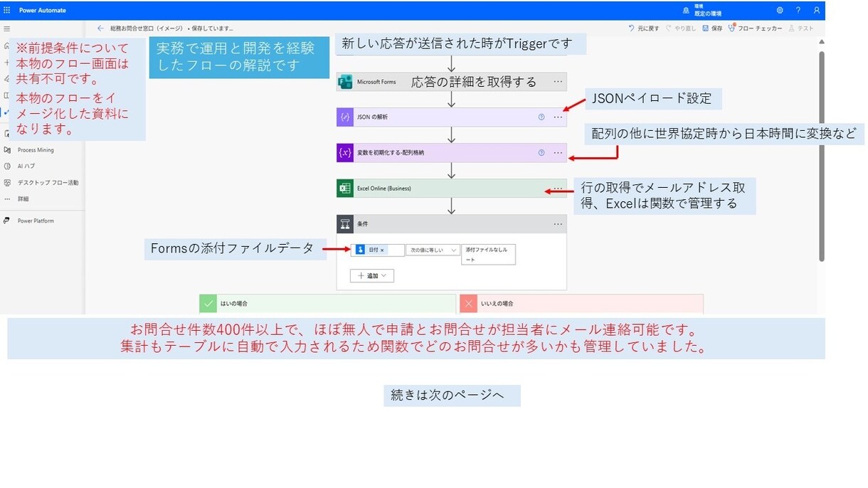Screen dimensions: 868x488
Task: Open the いいえの場合 branch header
Action: click(x=581, y=304)
